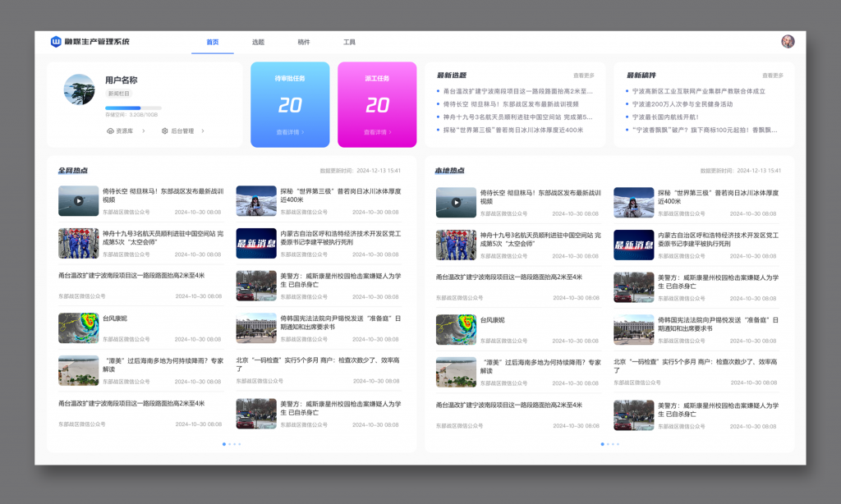This screenshot has height=504, width=841.
Task: Open the top-right user avatar
Action: coord(788,42)
